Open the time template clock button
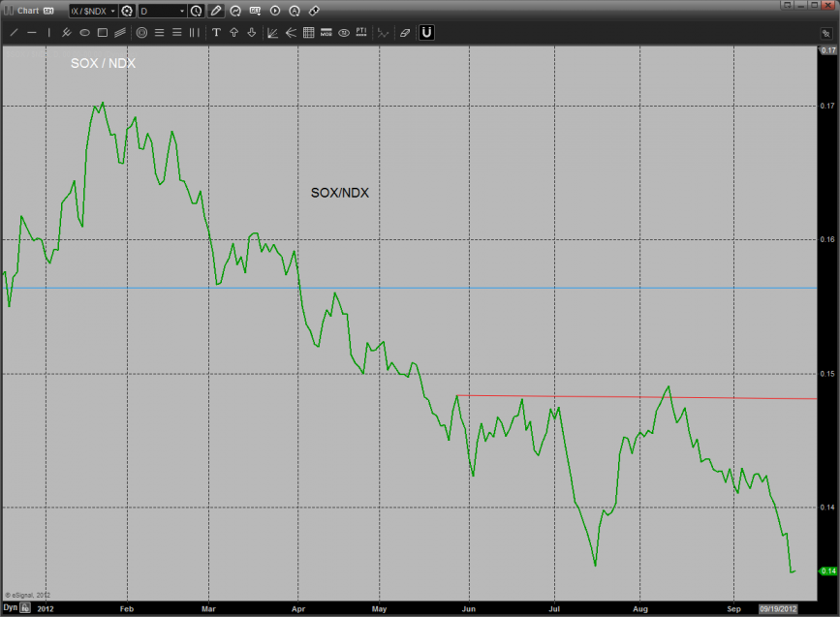 (197, 11)
